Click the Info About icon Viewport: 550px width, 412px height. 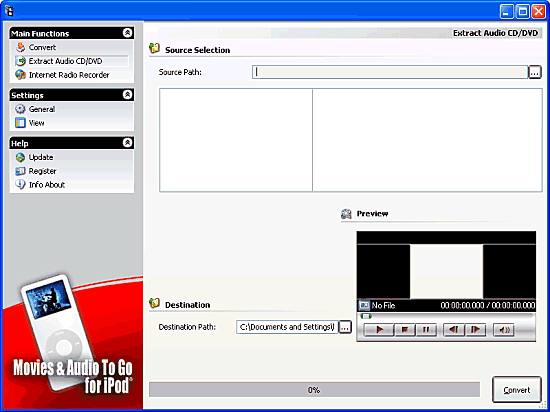tap(20, 184)
